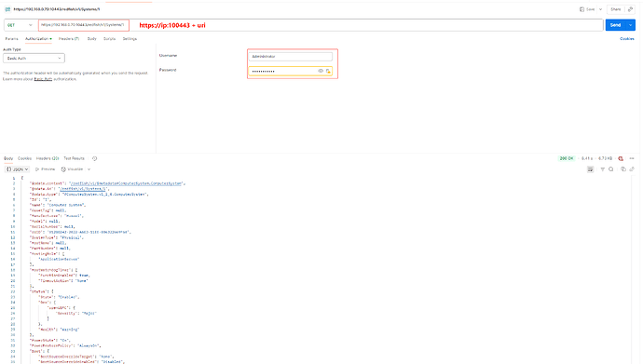Expand the Save options arrow
This screenshot has height=364, width=643.
click(x=600, y=9)
